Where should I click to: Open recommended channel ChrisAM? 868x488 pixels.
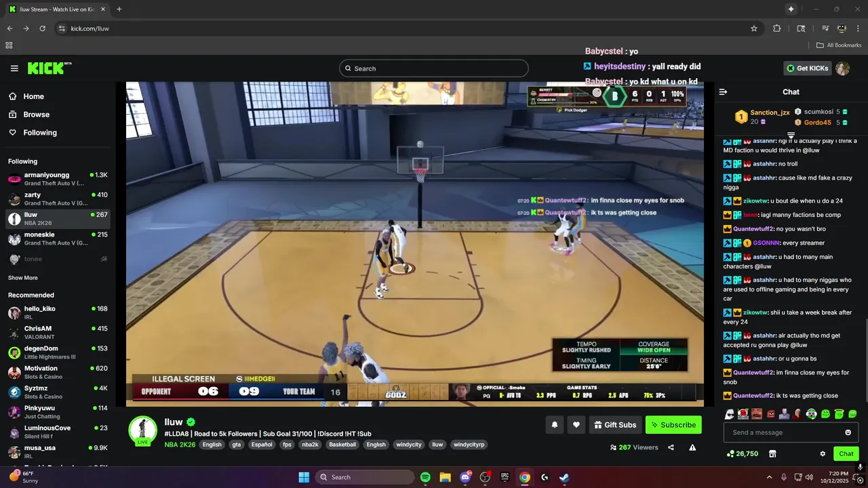(x=58, y=332)
